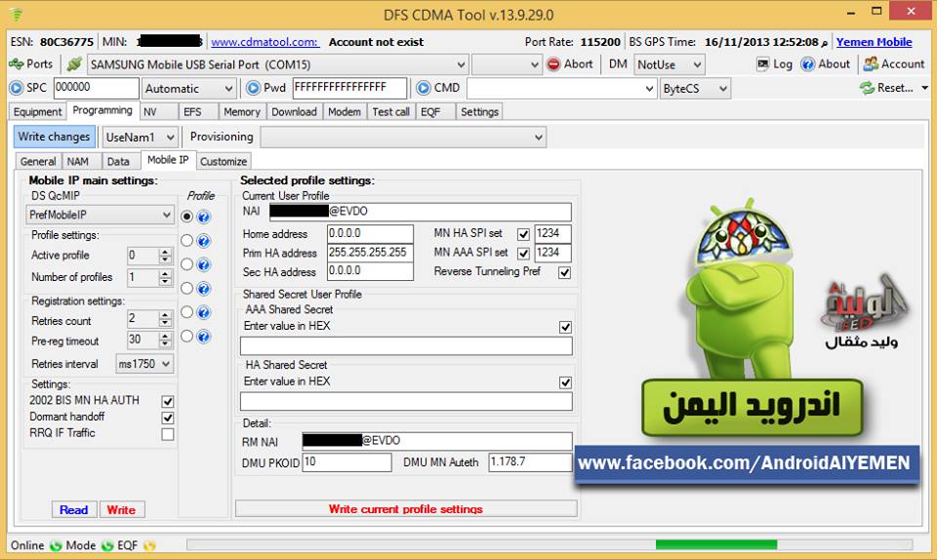The height and width of the screenshot is (560, 937).
Task: Toggle Reverse Tunneling Pref checkbox
Action: click(x=564, y=272)
